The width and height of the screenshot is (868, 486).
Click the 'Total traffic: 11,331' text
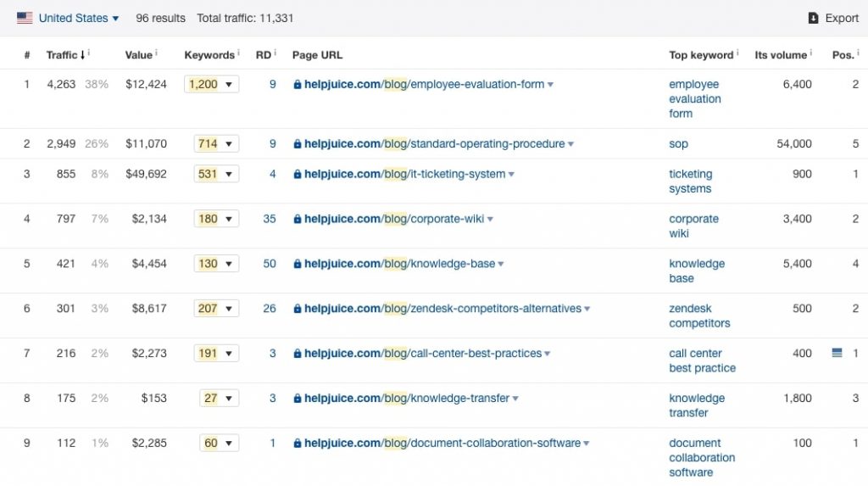(x=245, y=18)
